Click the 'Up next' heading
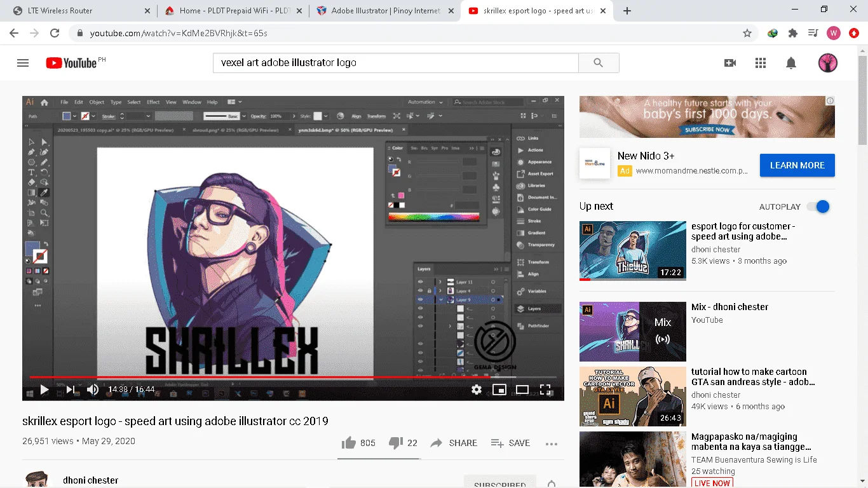Image resolution: width=868 pixels, height=488 pixels. tap(596, 207)
